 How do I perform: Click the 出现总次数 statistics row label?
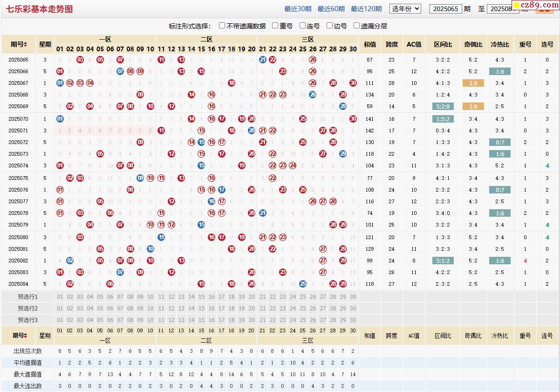tap(28, 351)
